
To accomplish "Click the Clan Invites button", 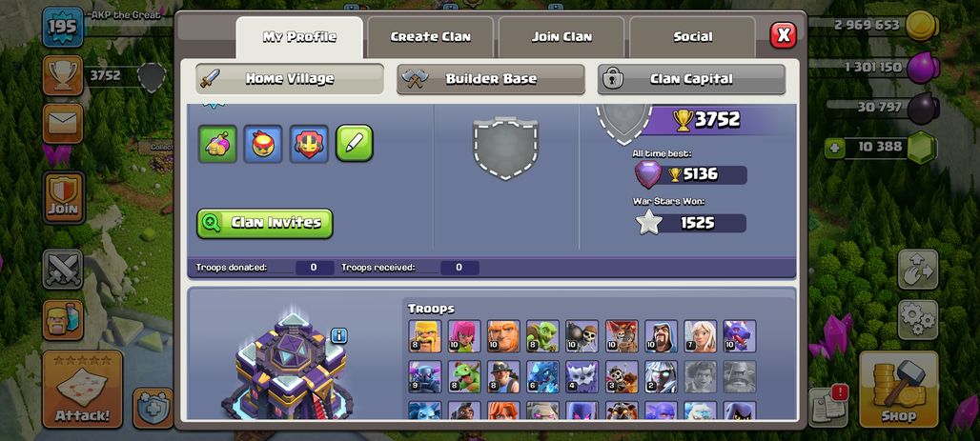I will point(265,224).
